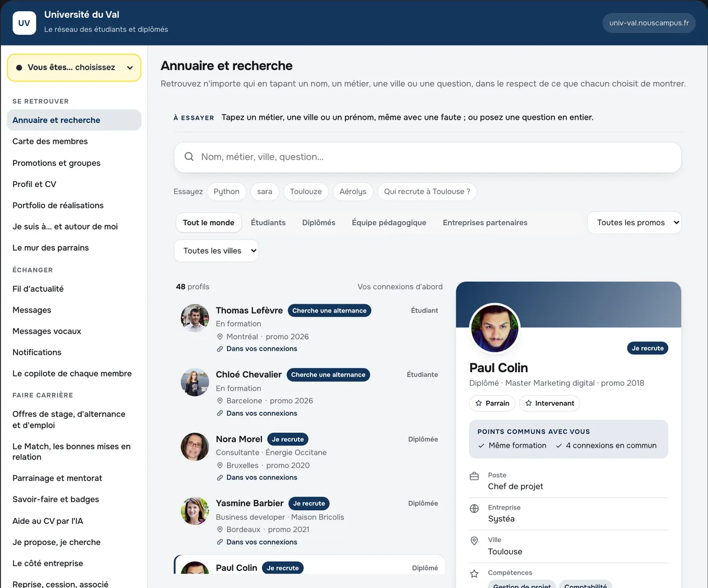Click the search magnifier icon
708x588 pixels.
(189, 157)
